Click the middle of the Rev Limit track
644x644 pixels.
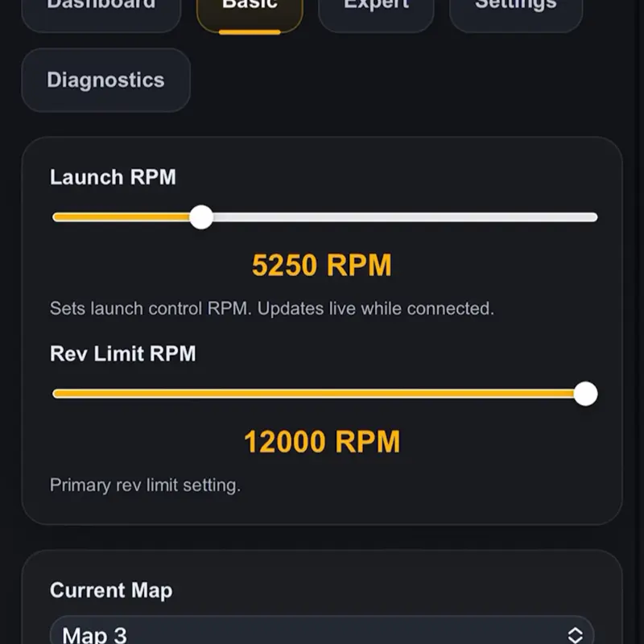coord(322,394)
